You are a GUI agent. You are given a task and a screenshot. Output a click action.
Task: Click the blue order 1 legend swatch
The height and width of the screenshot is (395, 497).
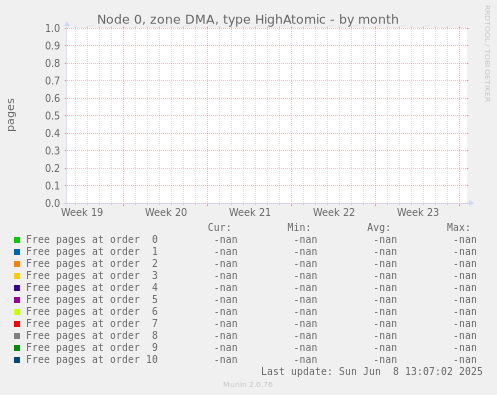click(x=17, y=252)
